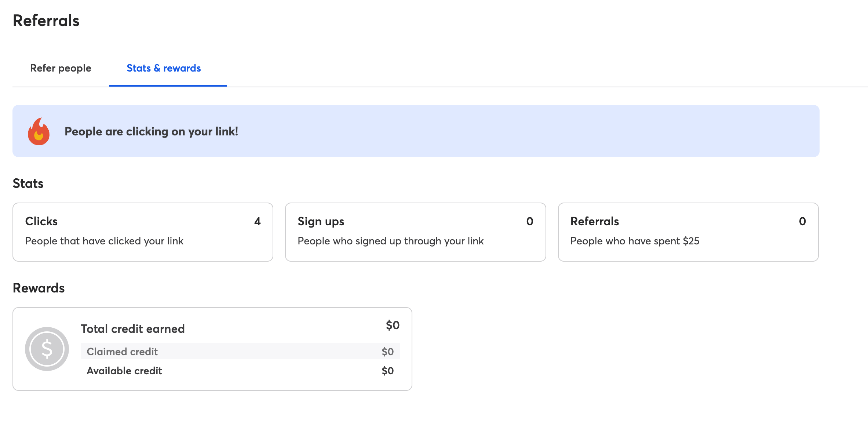
Task: Click the Referrals page heading
Action: click(x=46, y=21)
